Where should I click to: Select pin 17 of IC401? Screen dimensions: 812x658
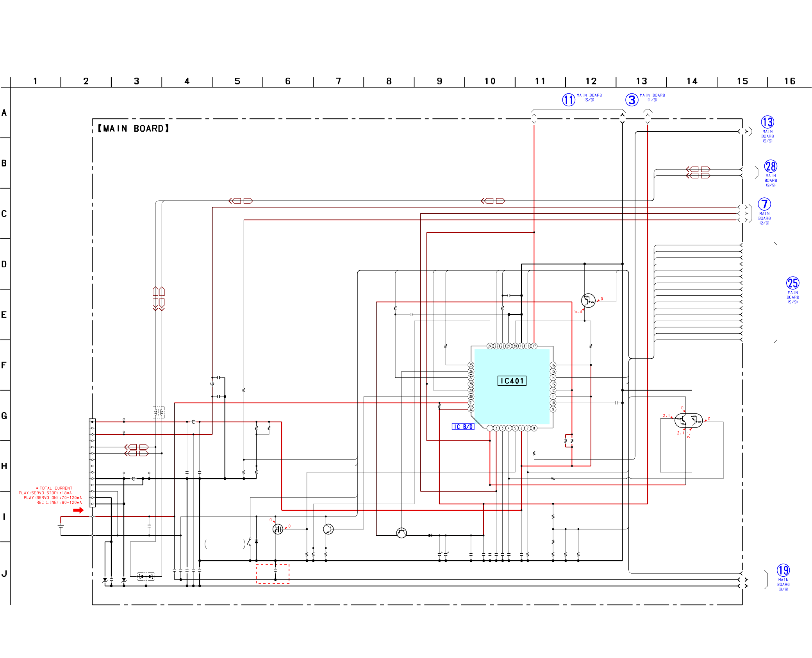point(534,346)
